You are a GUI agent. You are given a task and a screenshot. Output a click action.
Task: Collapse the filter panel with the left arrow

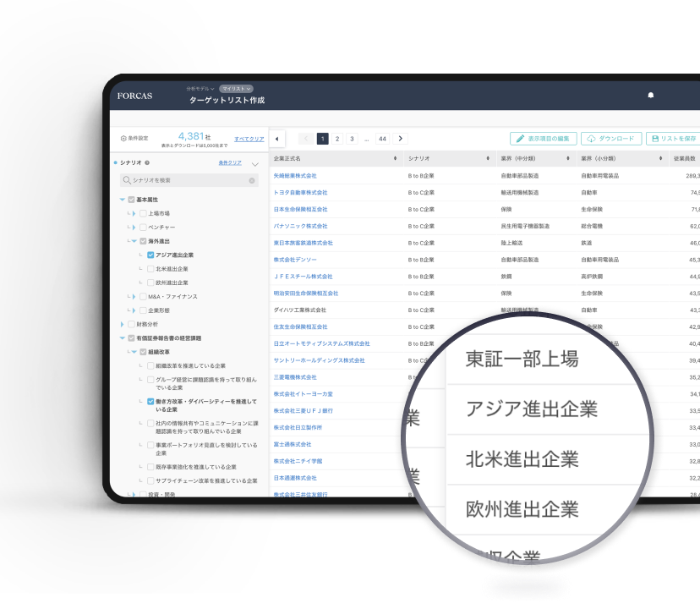click(276, 139)
